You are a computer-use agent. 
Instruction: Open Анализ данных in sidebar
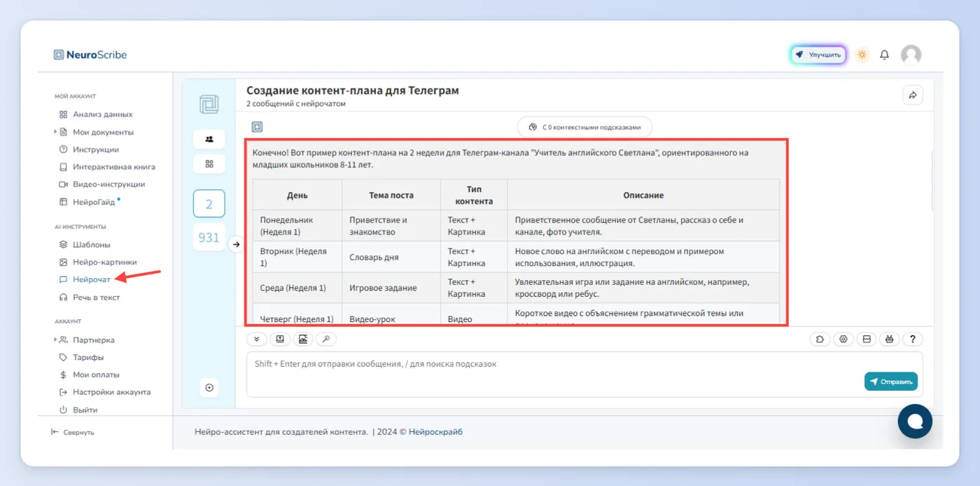(96, 114)
